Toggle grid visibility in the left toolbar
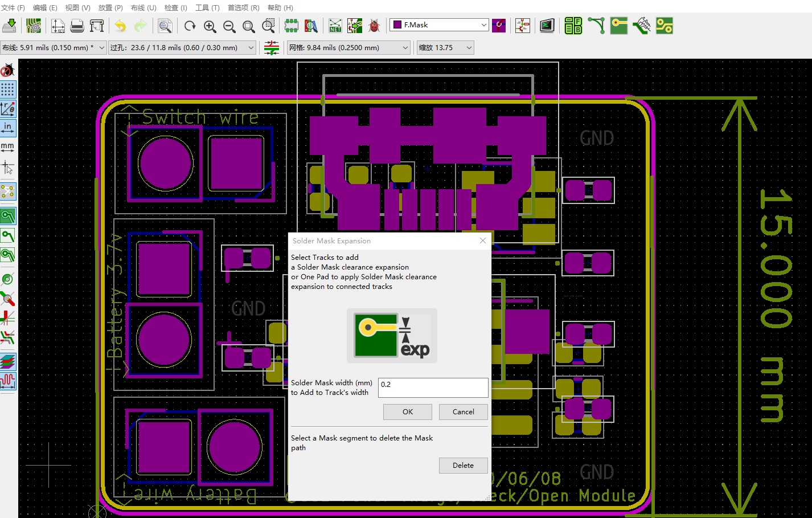812x518 pixels. [7, 89]
